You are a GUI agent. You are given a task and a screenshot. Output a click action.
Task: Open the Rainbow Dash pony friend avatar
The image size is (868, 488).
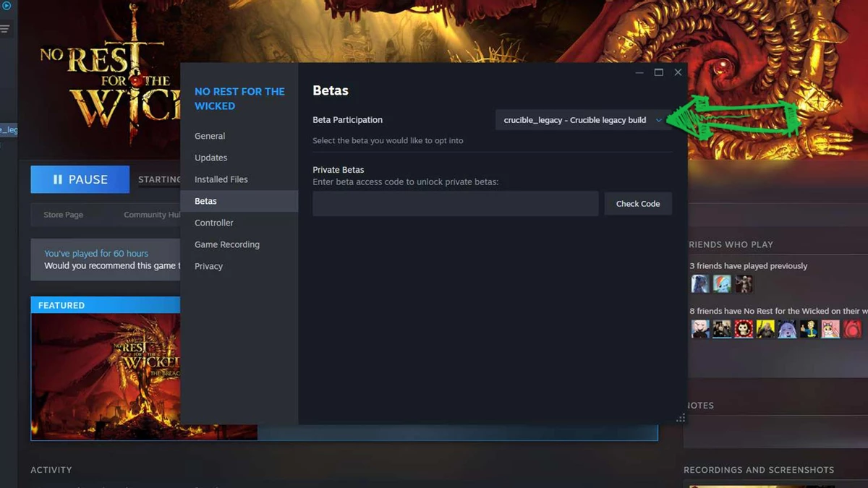pos(722,284)
